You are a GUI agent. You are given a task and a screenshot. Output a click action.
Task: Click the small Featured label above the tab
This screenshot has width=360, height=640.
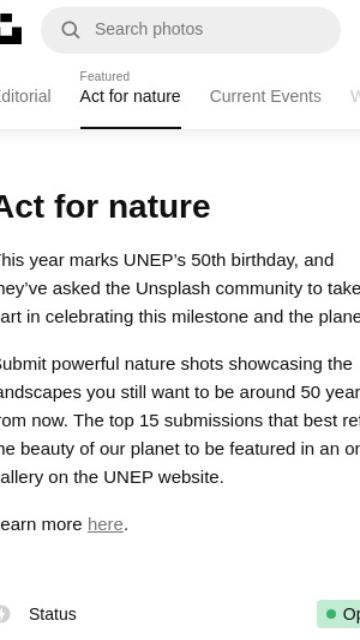pos(105,76)
